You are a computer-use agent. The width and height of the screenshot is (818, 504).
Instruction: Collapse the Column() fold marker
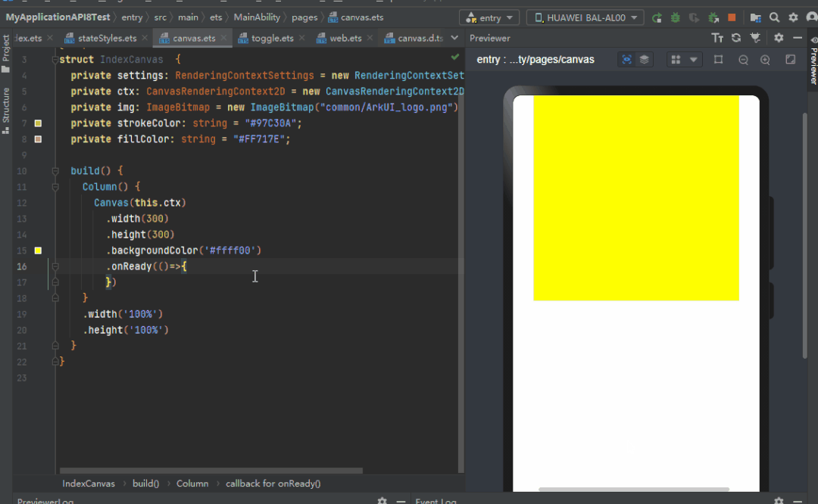(x=55, y=187)
